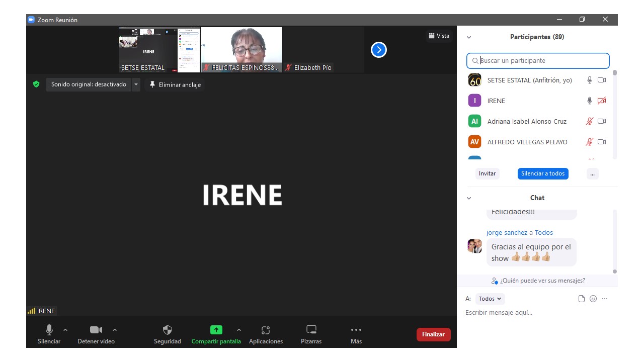Open the Todos recipient dropdown
This screenshot has height=362, width=644.
(490, 299)
